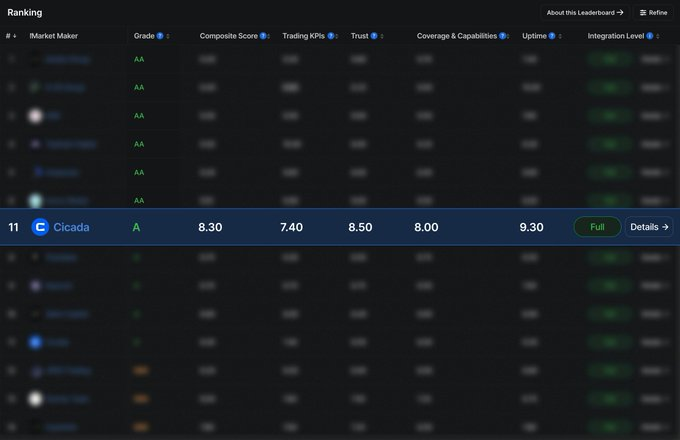Open Details for Cicada
This screenshot has height=440, width=680.
tap(649, 227)
